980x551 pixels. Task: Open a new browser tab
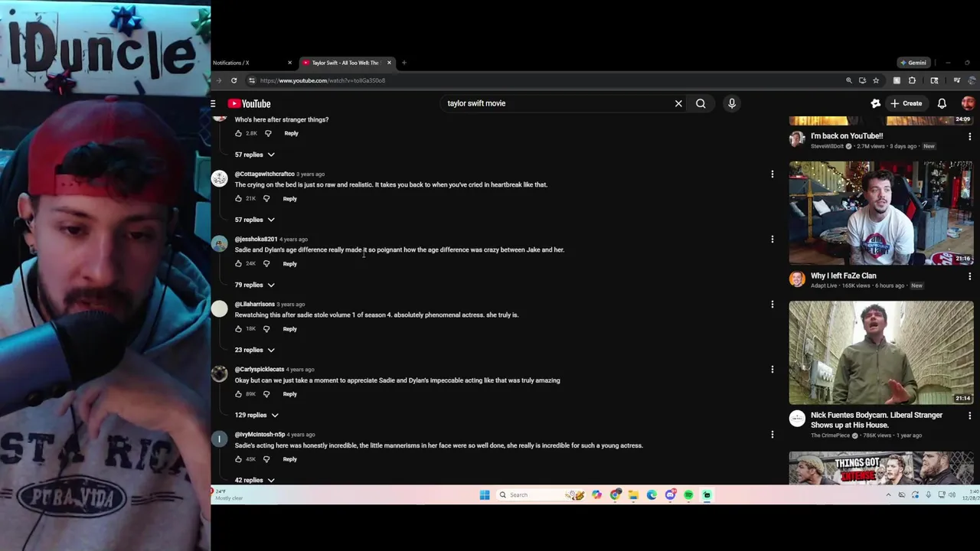403,63
